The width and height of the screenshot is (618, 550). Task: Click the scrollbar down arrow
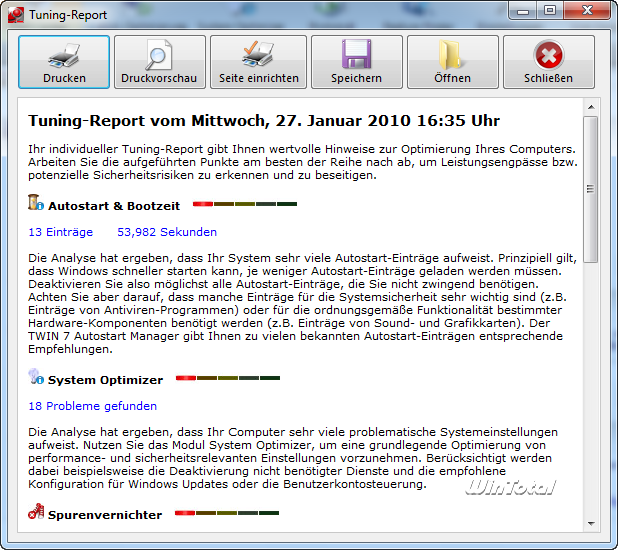tap(591, 524)
